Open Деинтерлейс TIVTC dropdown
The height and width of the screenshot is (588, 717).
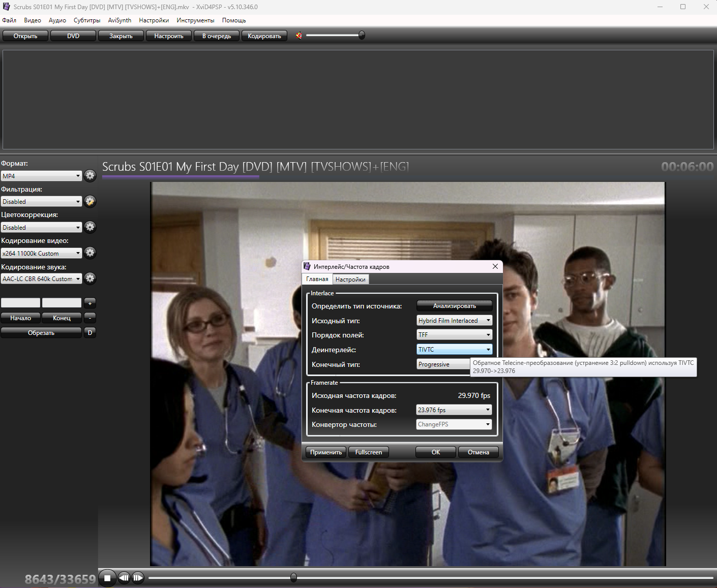[455, 350]
